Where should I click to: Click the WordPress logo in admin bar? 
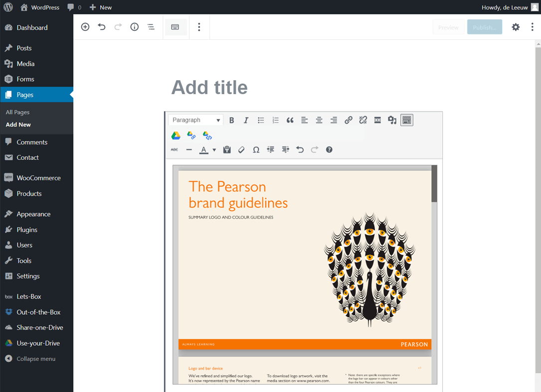[8, 7]
